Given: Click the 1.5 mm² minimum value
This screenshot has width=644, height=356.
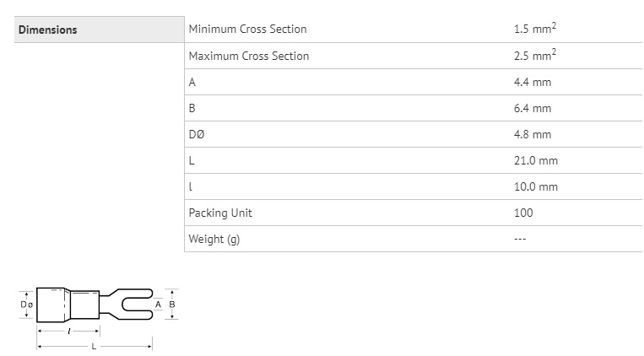Looking at the screenshot, I should (x=535, y=29).
